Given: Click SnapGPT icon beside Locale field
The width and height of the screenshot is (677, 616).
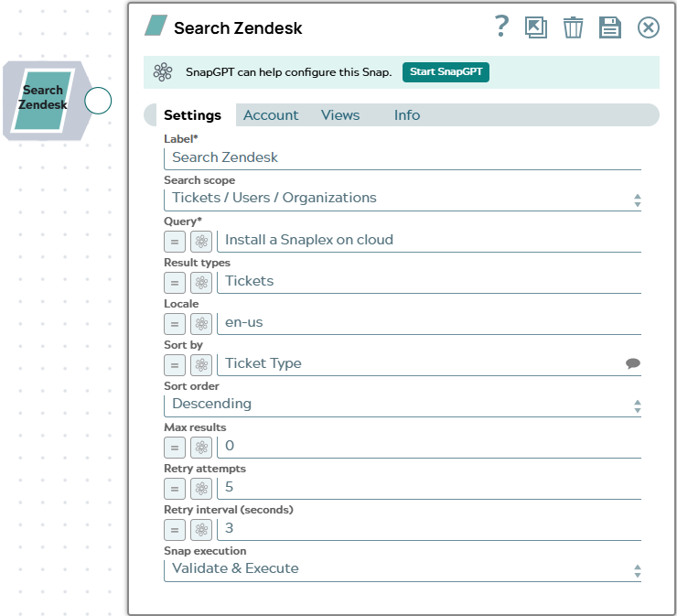Looking at the screenshot, I should coord(201,323).
